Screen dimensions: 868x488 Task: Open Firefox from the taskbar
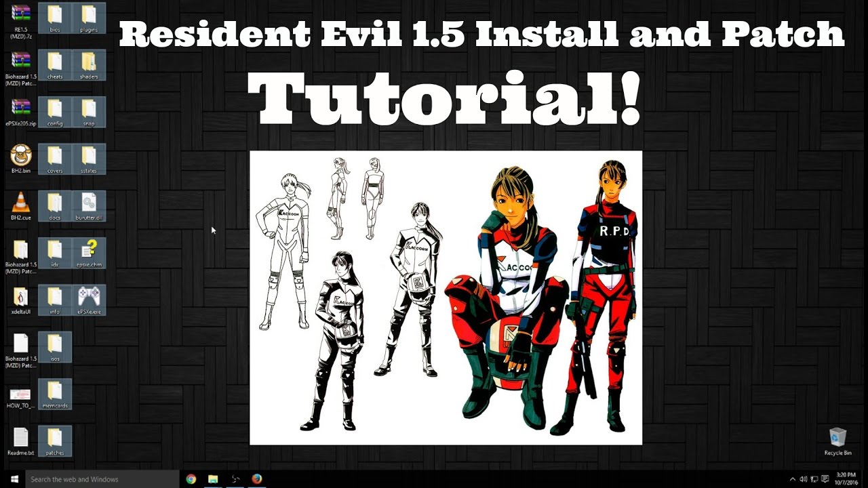[256, 479]
